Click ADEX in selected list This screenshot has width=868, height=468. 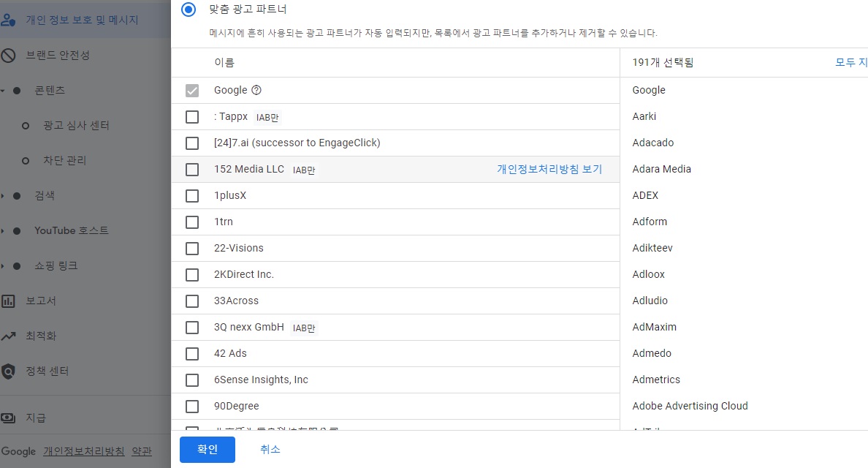(x=645, y=195)
